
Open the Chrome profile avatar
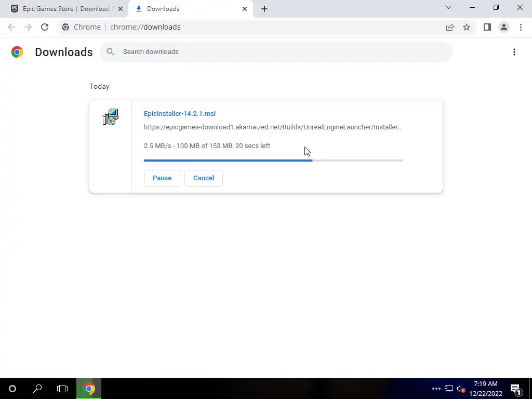point(504,27)
